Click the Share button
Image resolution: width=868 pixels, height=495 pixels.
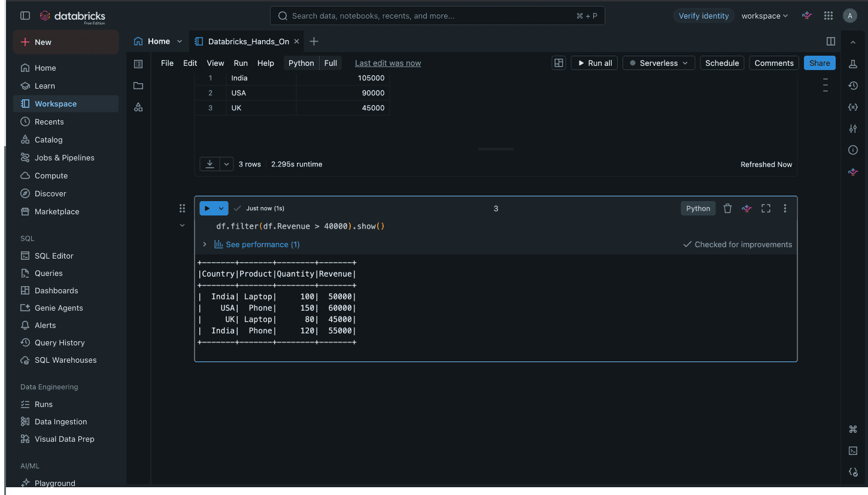coord(820,63)
